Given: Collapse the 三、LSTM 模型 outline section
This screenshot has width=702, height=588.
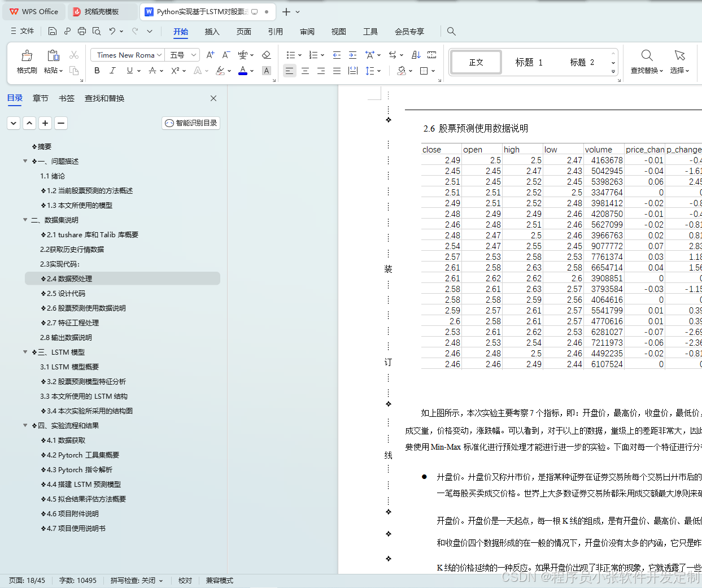Looking at the screenshot, I should point(25,352).
